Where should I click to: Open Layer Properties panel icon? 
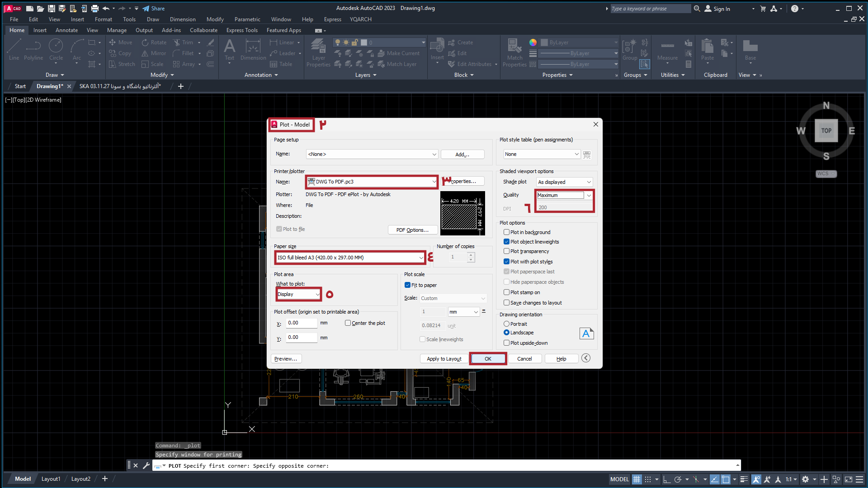pyautogui.click(x=318, y=52)
